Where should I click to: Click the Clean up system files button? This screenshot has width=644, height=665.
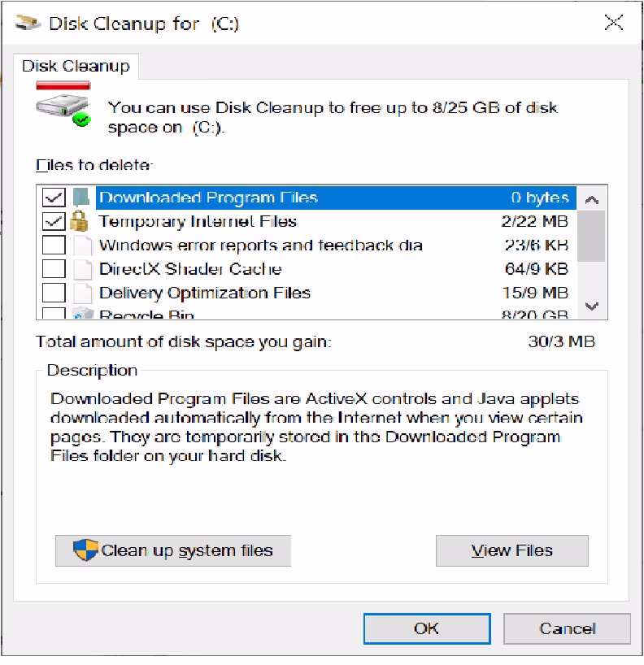(173, 550)
